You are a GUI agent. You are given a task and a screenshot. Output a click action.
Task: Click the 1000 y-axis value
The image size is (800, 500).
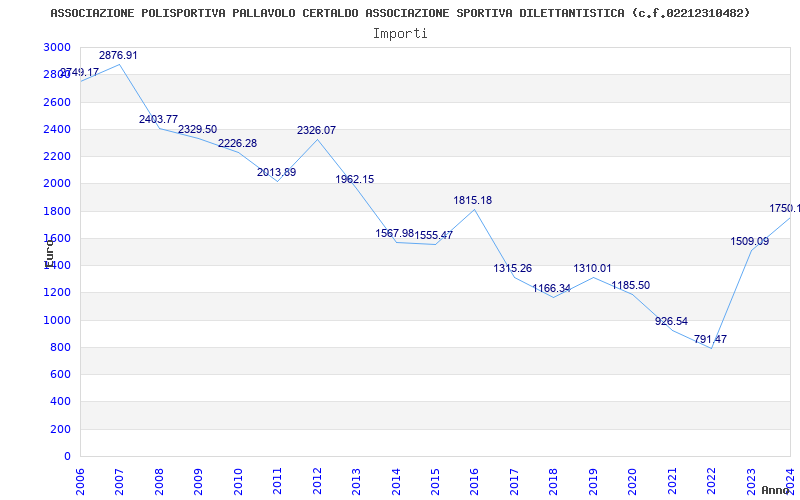pyautogui.click(x=57, y=320)
